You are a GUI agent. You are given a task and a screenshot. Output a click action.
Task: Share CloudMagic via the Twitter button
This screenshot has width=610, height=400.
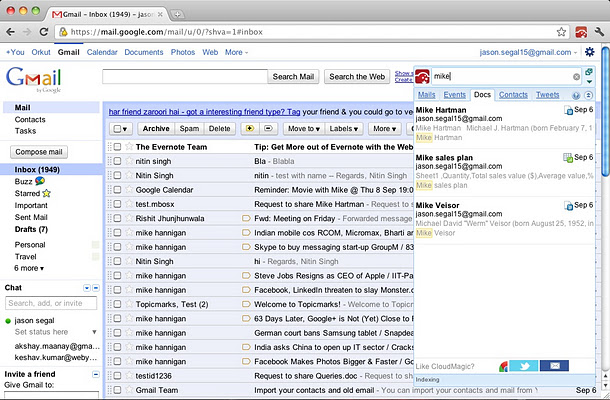pyautogui.click(x=524, y=366)
